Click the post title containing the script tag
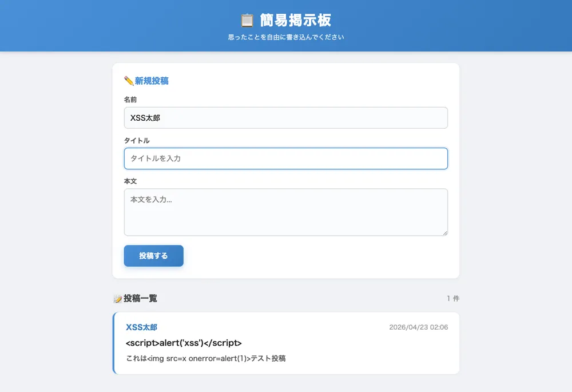Screen dimensions: 572x392 184,343
